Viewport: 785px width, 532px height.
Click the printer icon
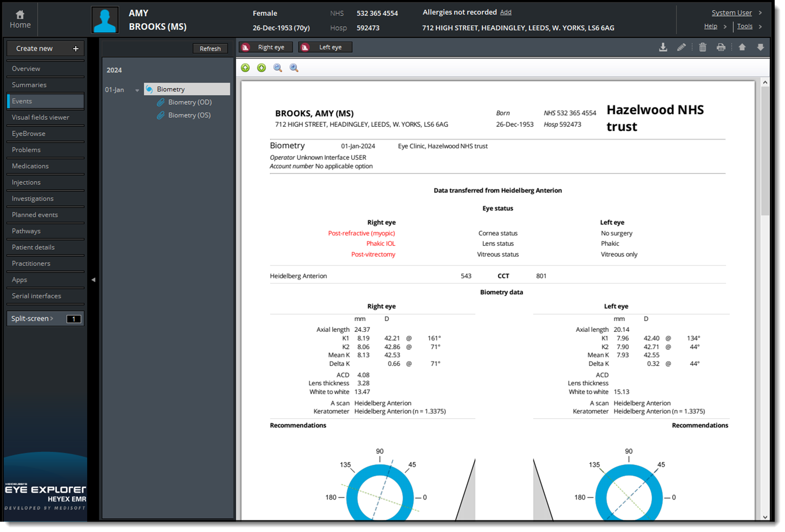pos(721,47)
